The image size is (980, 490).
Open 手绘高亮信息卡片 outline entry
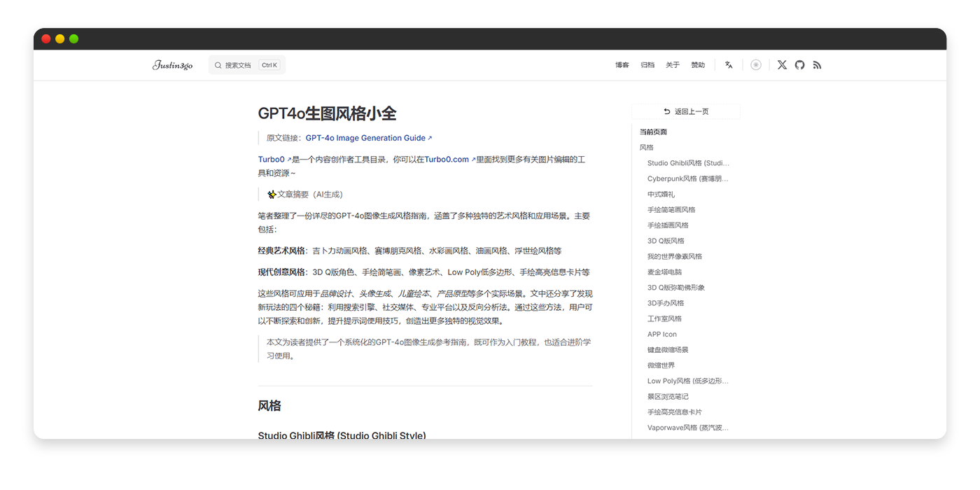click(675, 412)
